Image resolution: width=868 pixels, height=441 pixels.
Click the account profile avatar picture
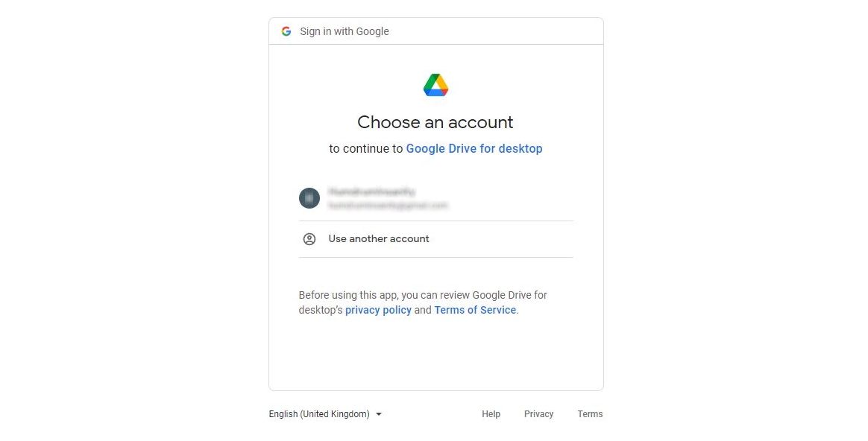(309, 197)
